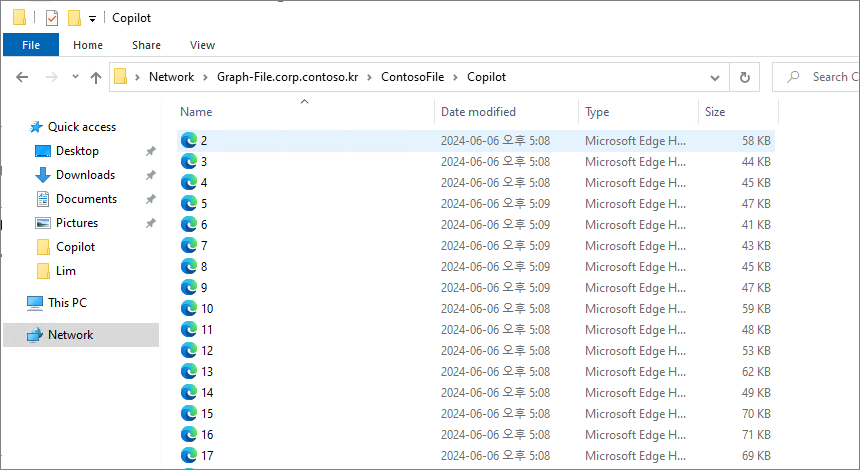Open Copilot folder in navigation pane
The width and height of the screenshot is (860, 470).
pos(75,247)
